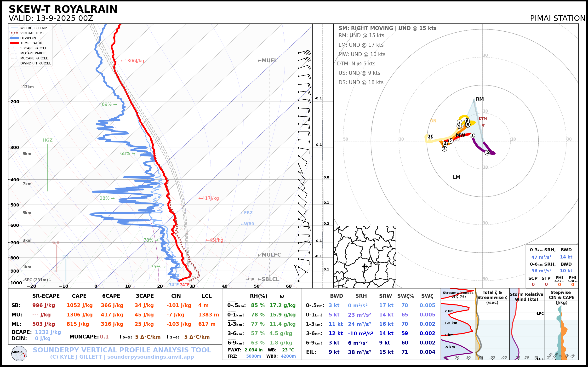Click the RM storm motion arrow label

(480, 99)
